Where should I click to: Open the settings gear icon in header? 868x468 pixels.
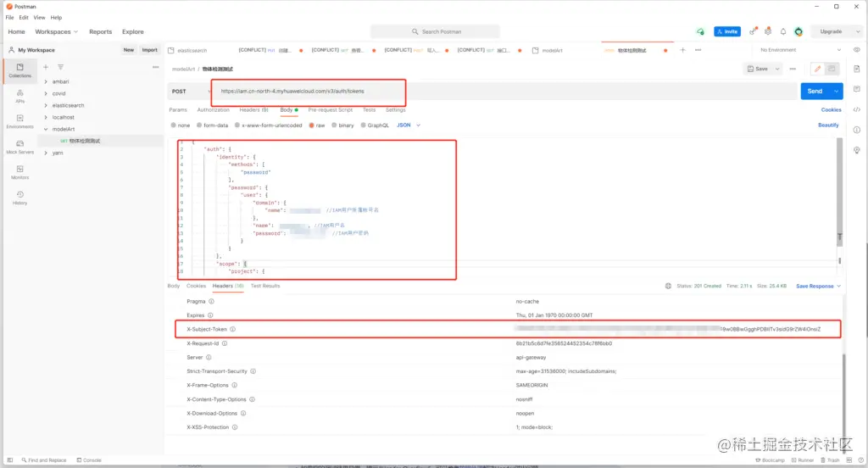768,31
